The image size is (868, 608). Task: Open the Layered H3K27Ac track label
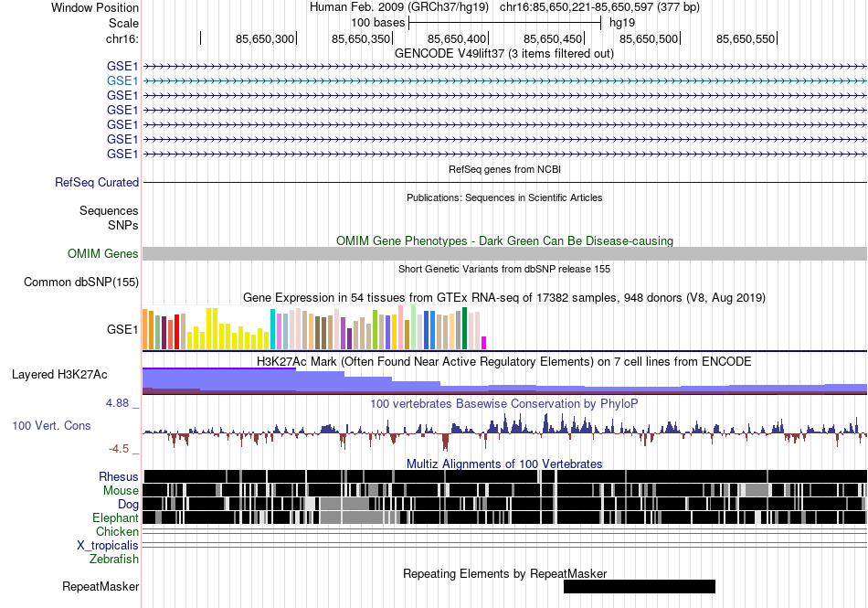59,374
